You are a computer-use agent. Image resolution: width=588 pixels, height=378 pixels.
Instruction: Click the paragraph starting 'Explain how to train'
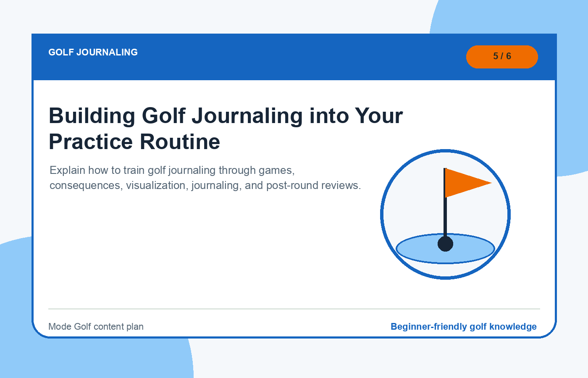click(205, 178)
